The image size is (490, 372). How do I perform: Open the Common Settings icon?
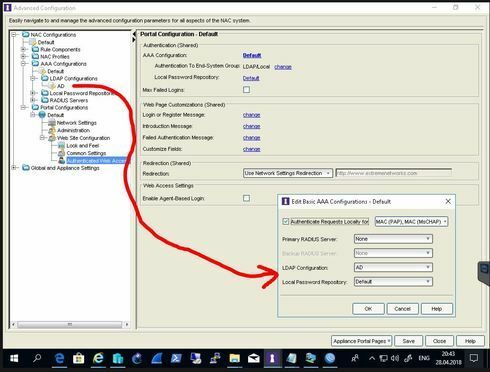pos(61,153)
